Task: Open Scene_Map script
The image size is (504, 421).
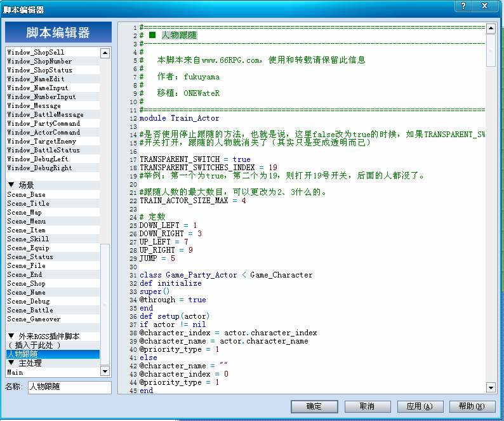Action: point(53,212)
